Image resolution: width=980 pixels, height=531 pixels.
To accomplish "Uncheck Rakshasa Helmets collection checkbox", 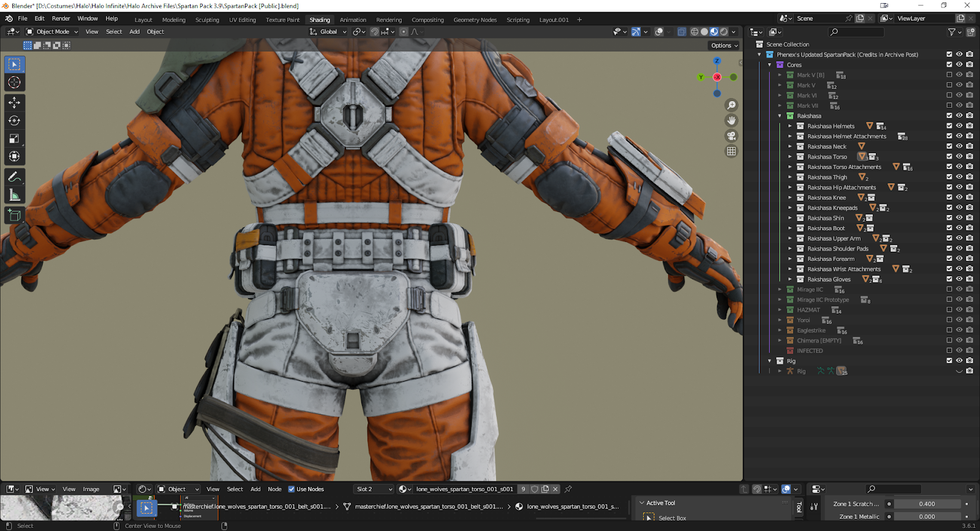I will 949,126.
